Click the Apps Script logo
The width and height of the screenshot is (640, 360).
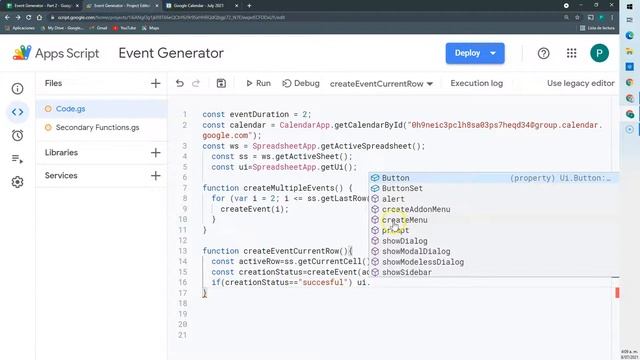point(56,53)
